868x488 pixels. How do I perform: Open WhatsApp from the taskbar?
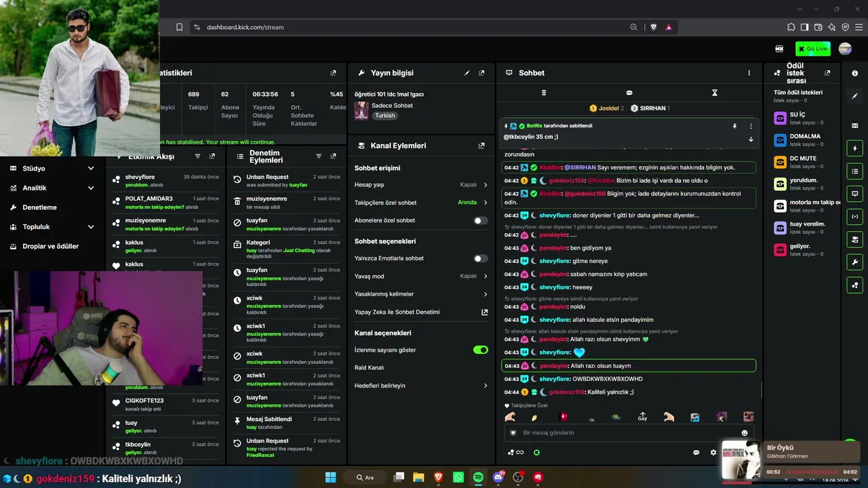pyautogui.click(x=458, y=477)
